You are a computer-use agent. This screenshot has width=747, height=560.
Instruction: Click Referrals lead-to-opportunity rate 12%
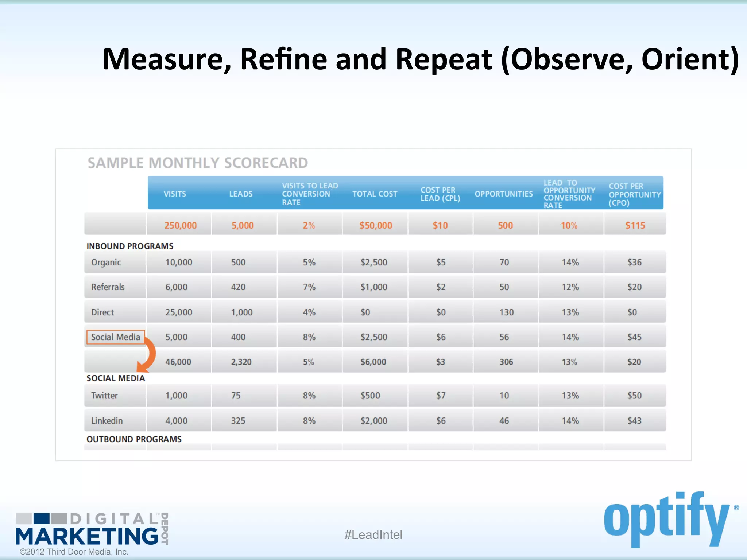570,287
